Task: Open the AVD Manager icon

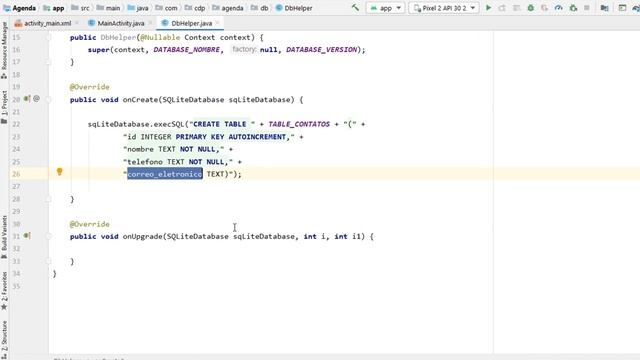Action: (x=622, y=8)
